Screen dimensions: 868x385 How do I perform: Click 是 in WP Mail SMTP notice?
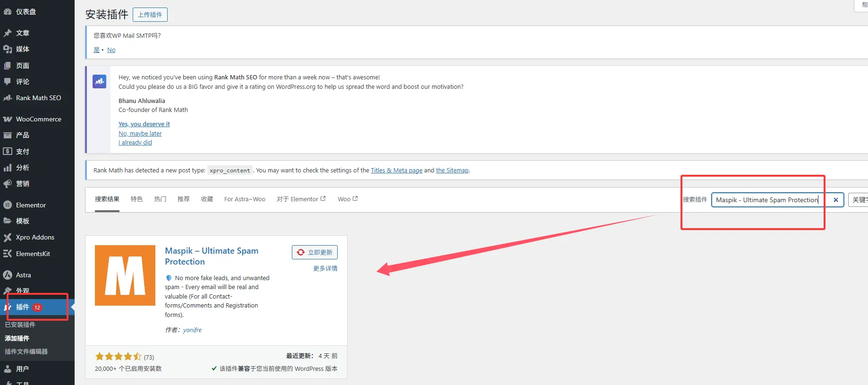coord(96,50)
